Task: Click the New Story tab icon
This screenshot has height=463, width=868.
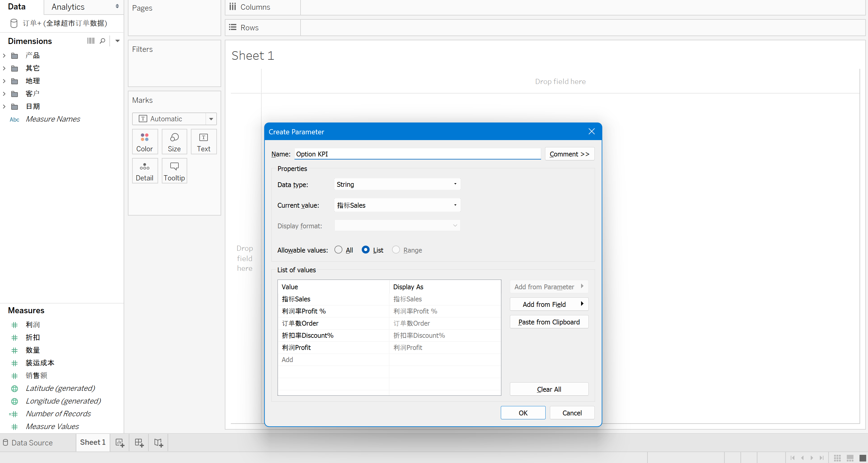Action: (158, 442)
